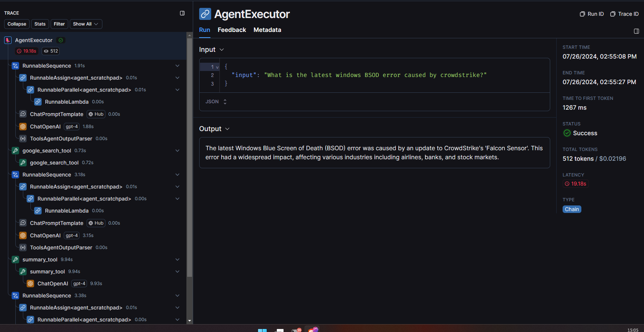The height and width of the screenshot is (332, 644).
Task: Open the JSON format selector
Action: (216, 102)
